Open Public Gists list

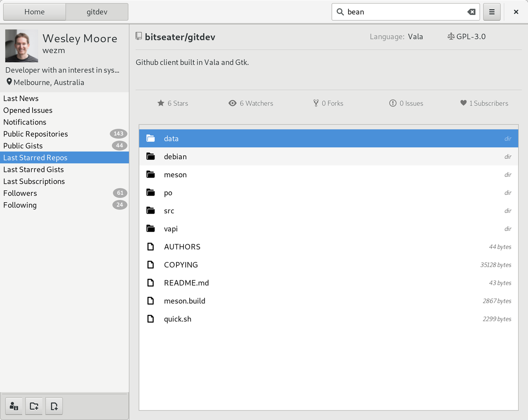pos(64,146)
